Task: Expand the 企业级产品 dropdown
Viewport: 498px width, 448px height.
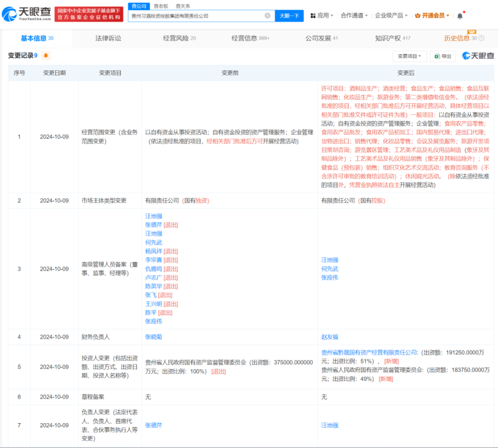Action: pos(391,16)
